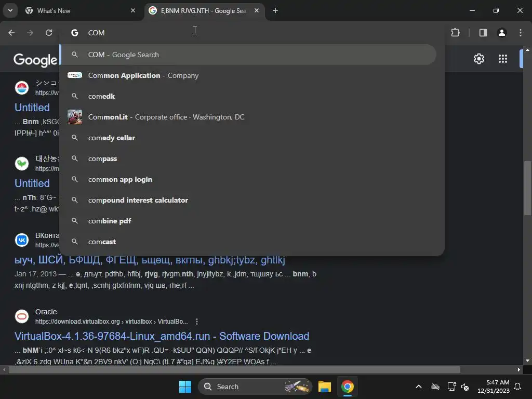Click the Google G icon in address bar

click(75, 33)
